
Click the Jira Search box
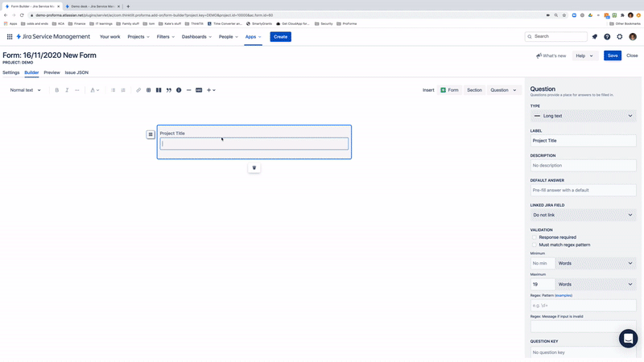coord(556,36)
